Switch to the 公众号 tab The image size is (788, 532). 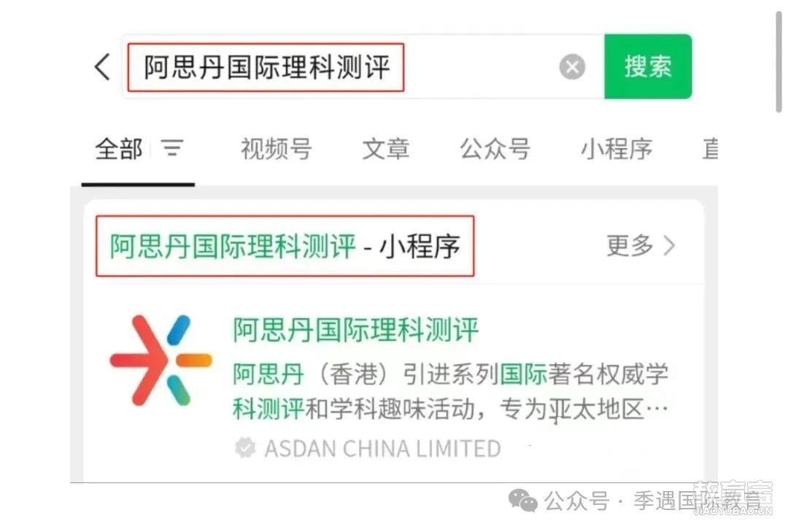pyautogui.click(x=495, y=149)
